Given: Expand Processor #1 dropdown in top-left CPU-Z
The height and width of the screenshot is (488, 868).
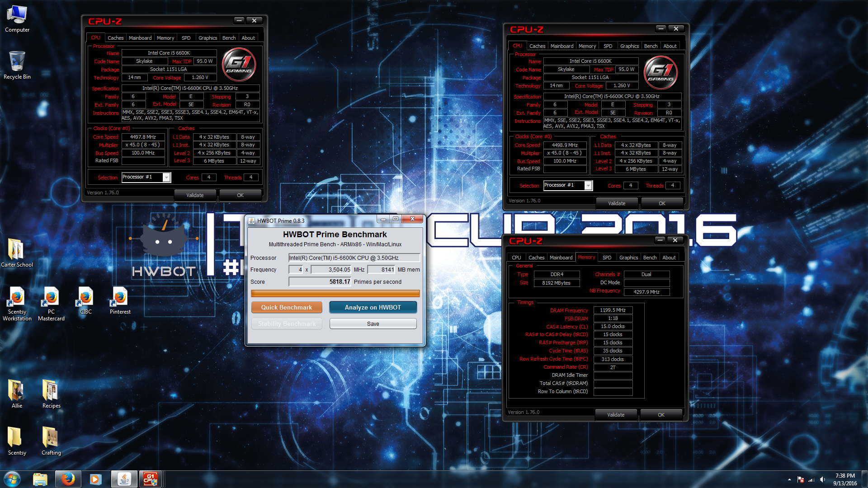Looking at the screenshot, I should pos(166,177).
